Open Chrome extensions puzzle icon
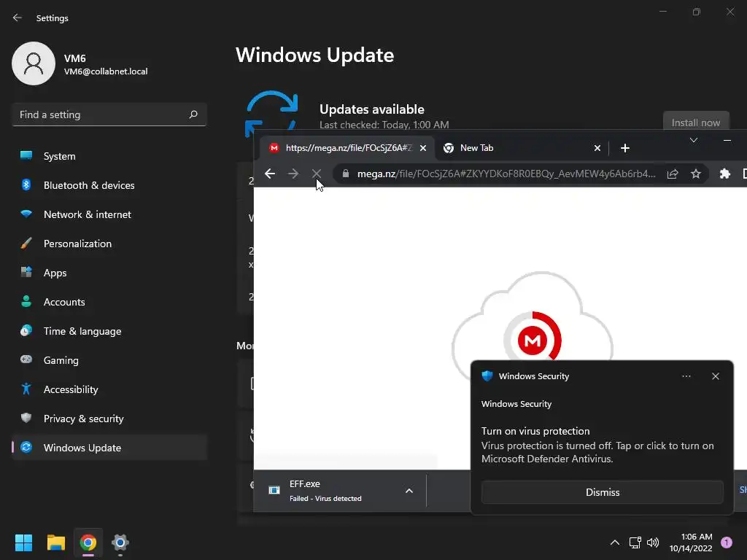The image size is (747, 560). 724,174
